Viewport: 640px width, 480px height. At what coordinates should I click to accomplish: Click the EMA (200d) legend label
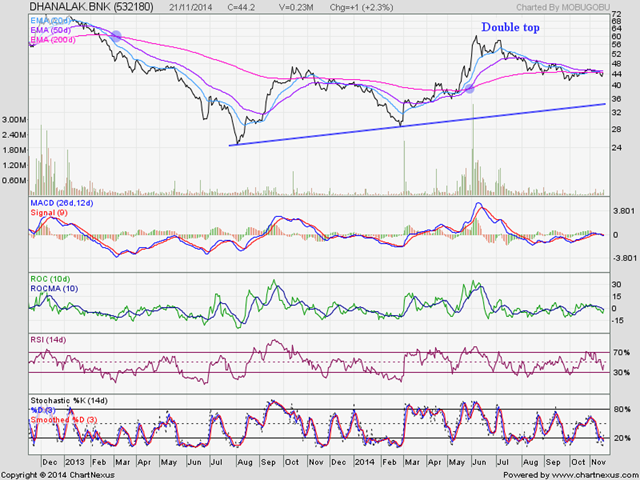(x=53, y=40)
